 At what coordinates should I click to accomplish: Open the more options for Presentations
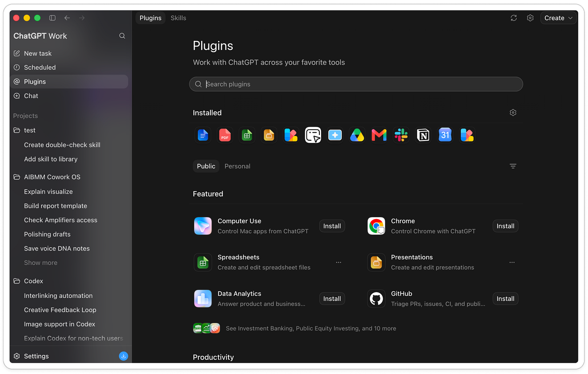tap(512, 262)
